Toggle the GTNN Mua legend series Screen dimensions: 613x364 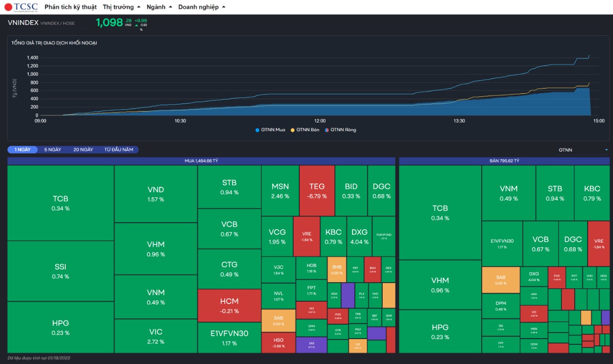click(270, 130)
